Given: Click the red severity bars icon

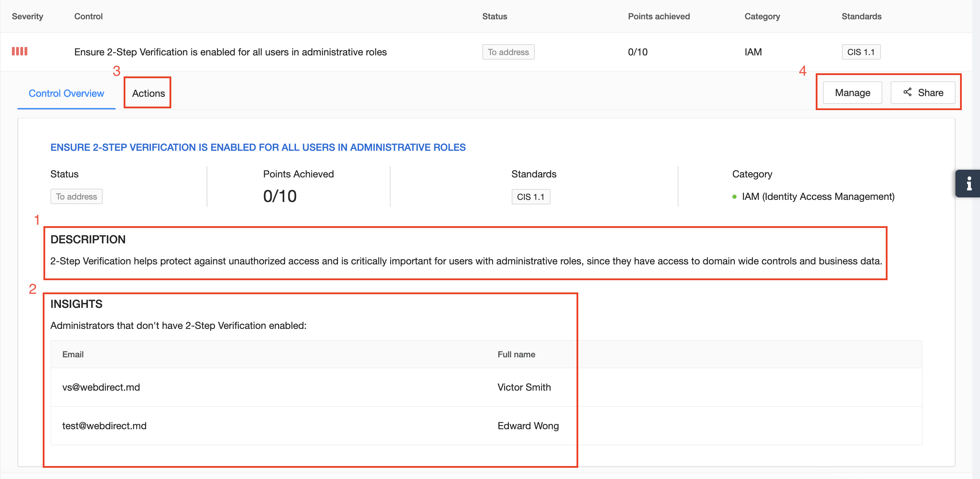Looking at the screenshot, I should coord(19,52).
